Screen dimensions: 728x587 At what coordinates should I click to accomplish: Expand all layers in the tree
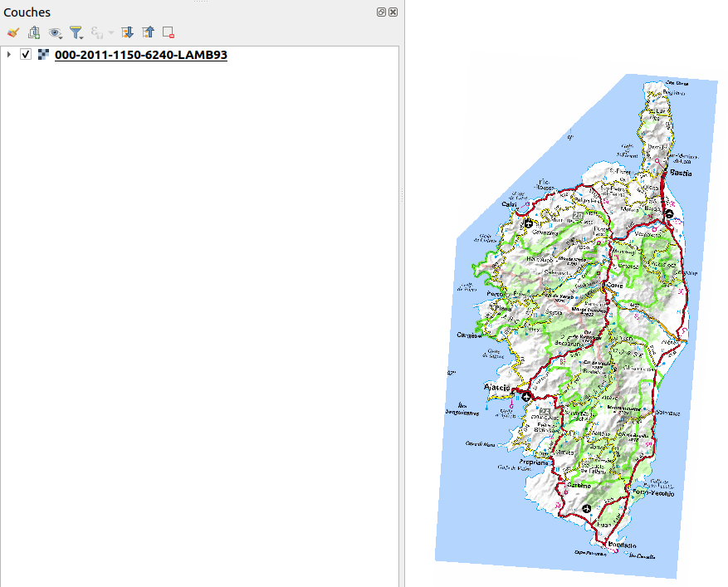(127, 33)
